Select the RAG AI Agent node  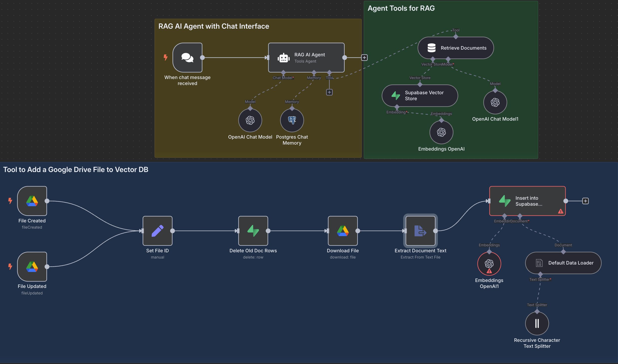pos(306,57)
